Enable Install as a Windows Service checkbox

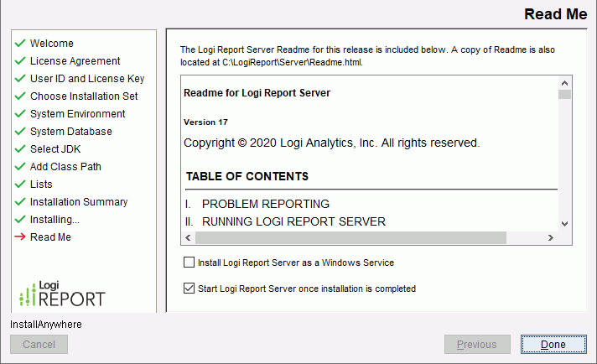click(x=189, y=263)
